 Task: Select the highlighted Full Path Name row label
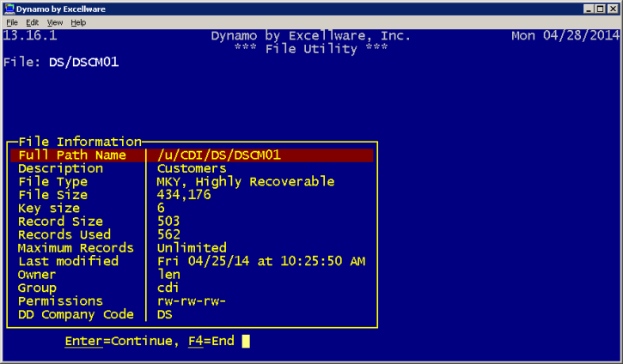pos(72,155)
